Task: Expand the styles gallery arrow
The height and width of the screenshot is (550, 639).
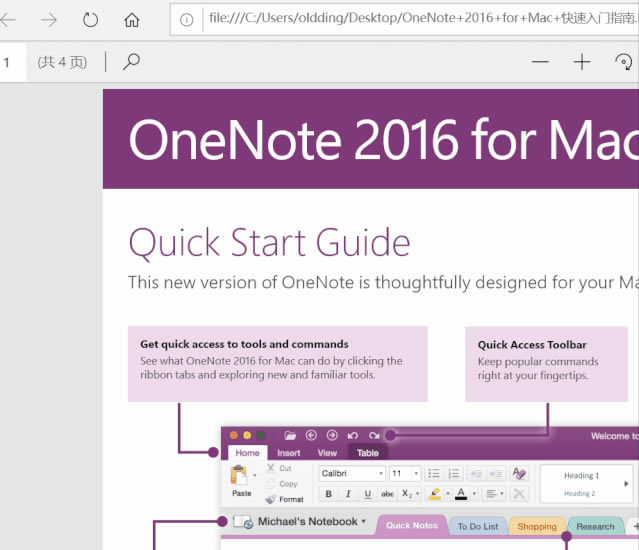Action: coord(626,484)
